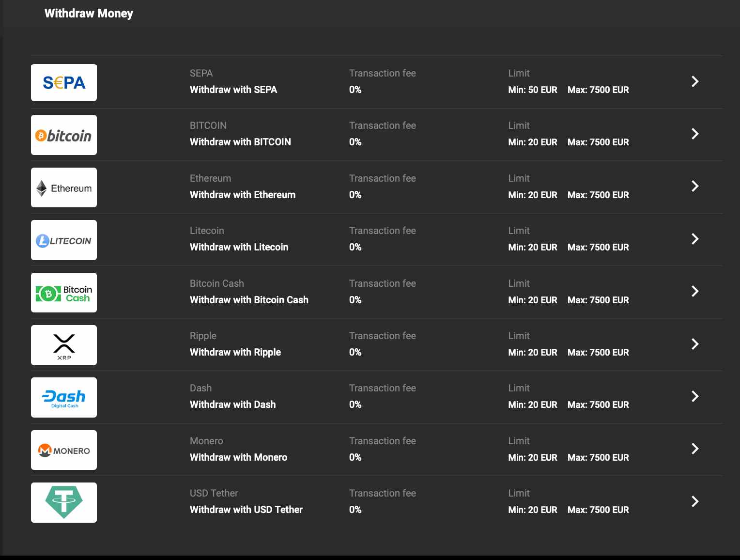
Task: Choose Withdraw with Litecoin
Action: tap(239, 247)
